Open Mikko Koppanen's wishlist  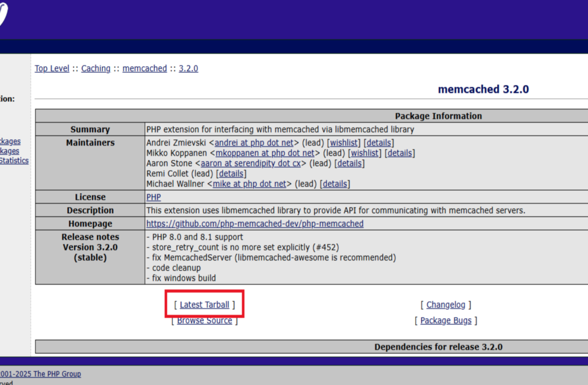pyautogui.click(x=365, y=153)
